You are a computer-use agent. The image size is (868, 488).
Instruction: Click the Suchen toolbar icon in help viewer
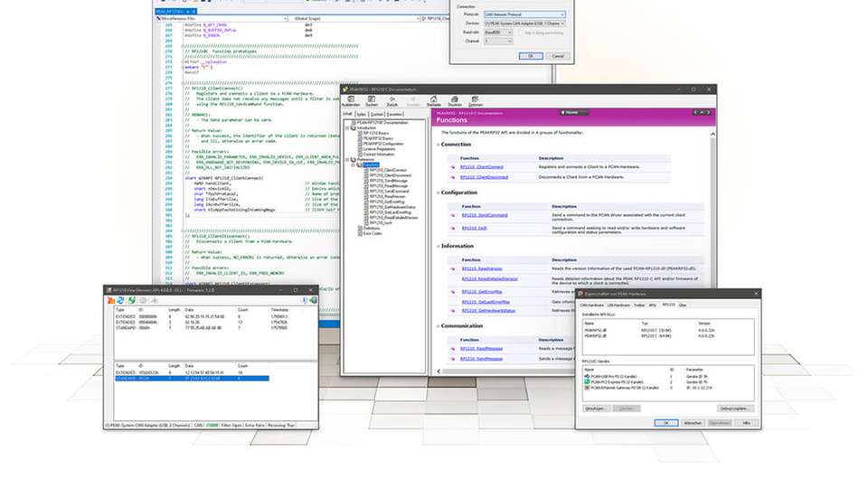pos(372,99)
